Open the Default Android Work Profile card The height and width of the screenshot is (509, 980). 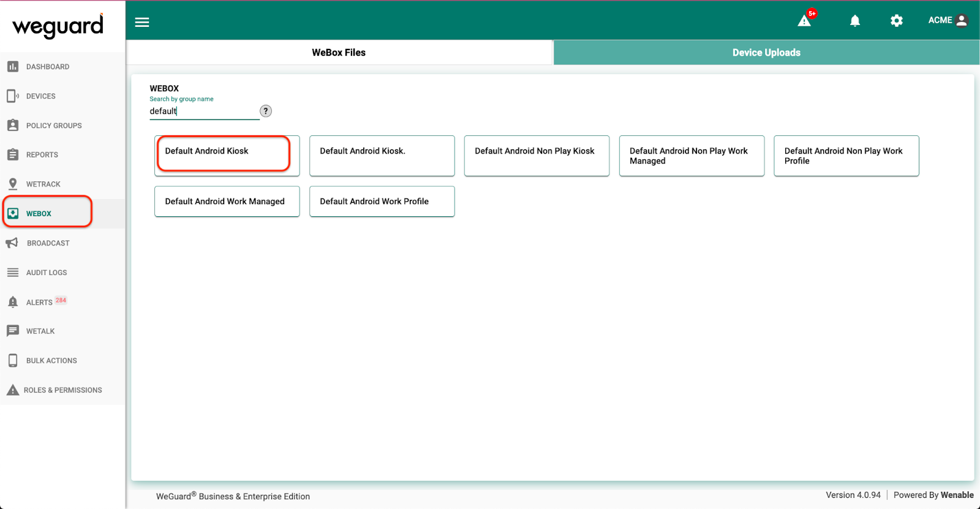click(x=382, y=202)
